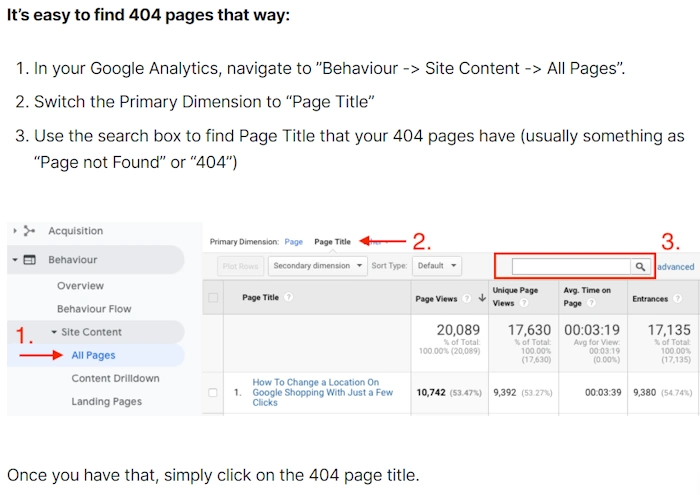Click help icon next to Page Views
This screenshot has height=495, width=700.
tap(467, 299)
